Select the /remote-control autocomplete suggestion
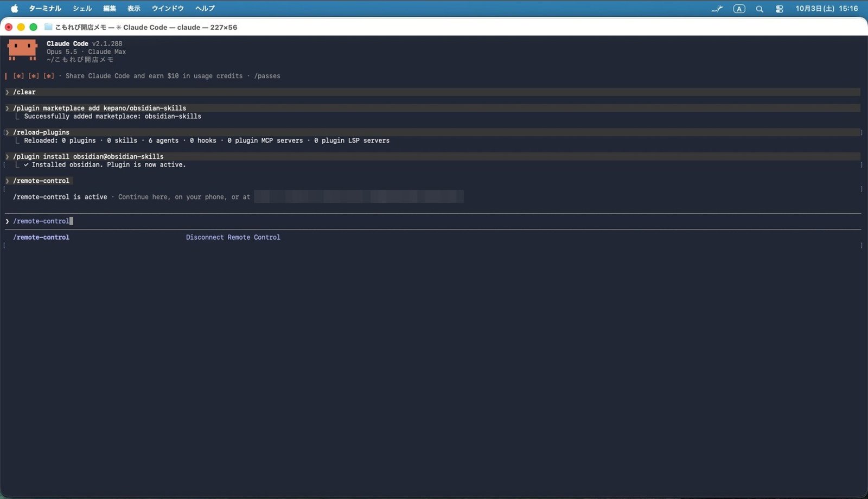868x499 pixels. click(x=41, y=237)
